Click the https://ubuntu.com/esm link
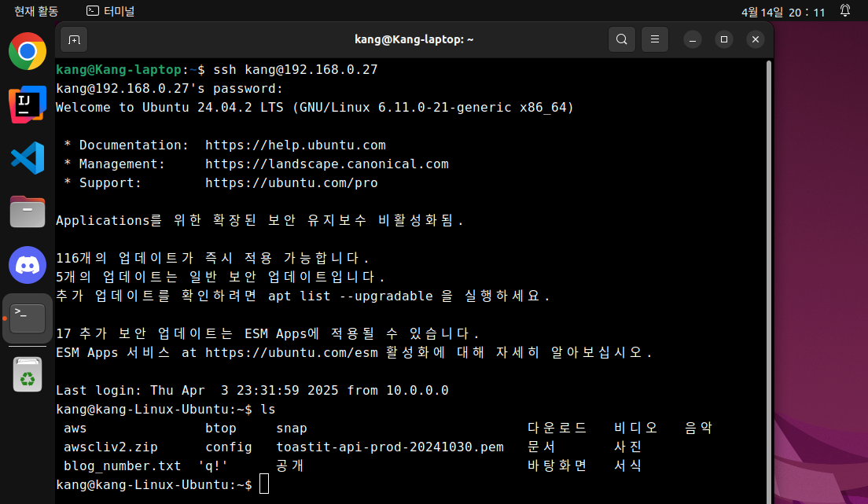The image size is (868, 504). coord(292,353)
